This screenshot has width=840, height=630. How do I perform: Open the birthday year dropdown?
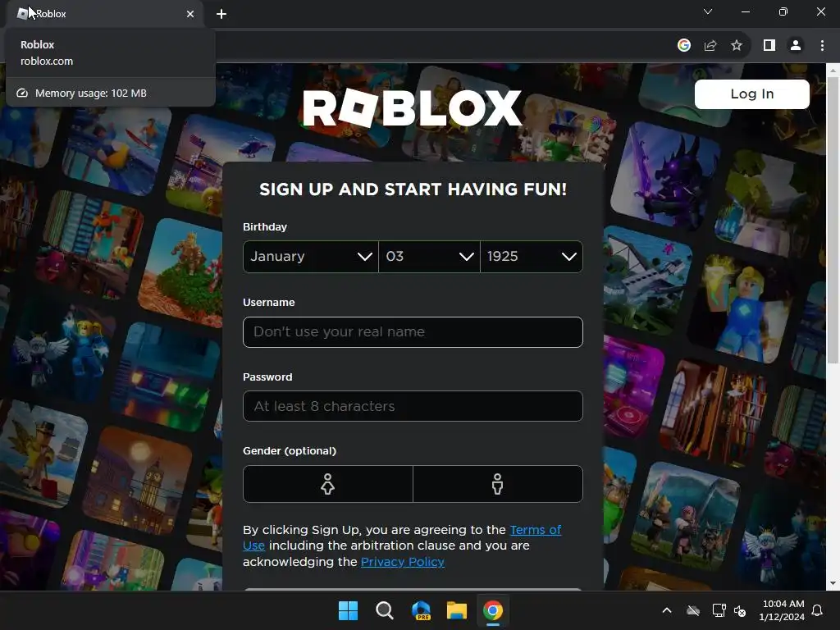coord(532,257)
